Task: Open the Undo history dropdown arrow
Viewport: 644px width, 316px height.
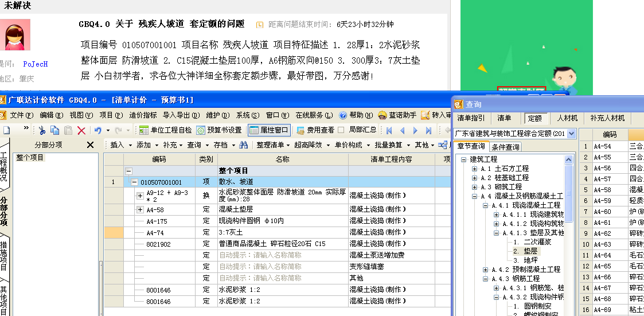Action: pos(108,131)
